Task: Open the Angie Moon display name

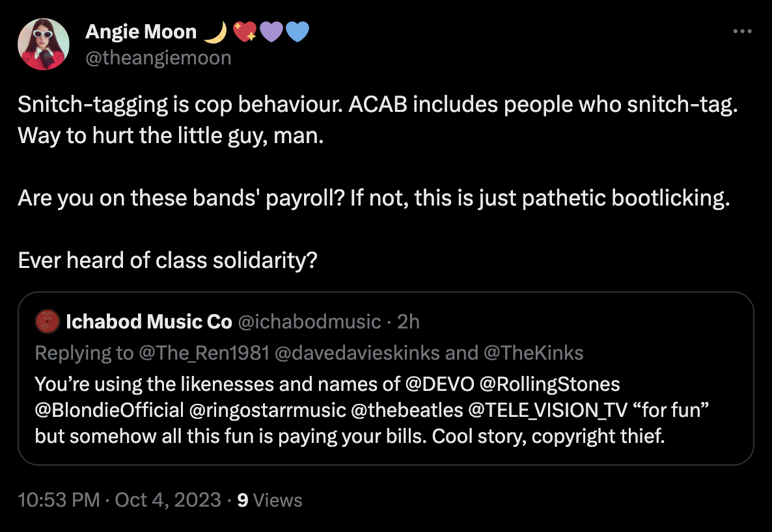Action: click(x=141, y=31)
